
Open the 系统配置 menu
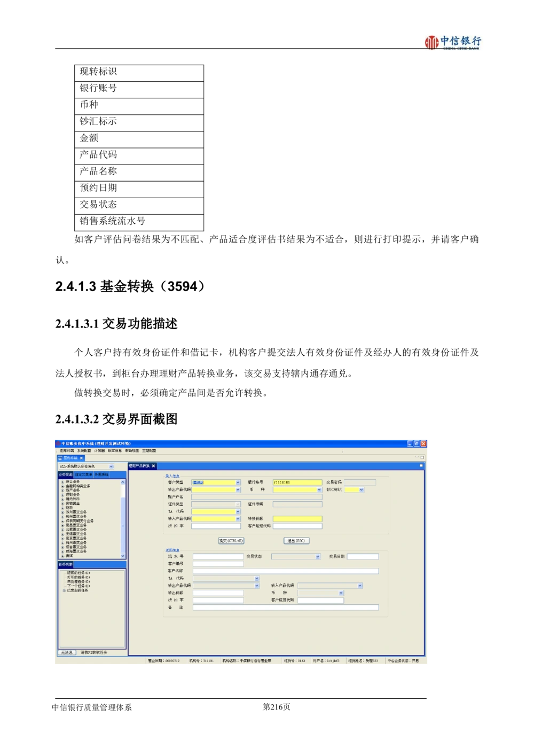tap(84, 451)
